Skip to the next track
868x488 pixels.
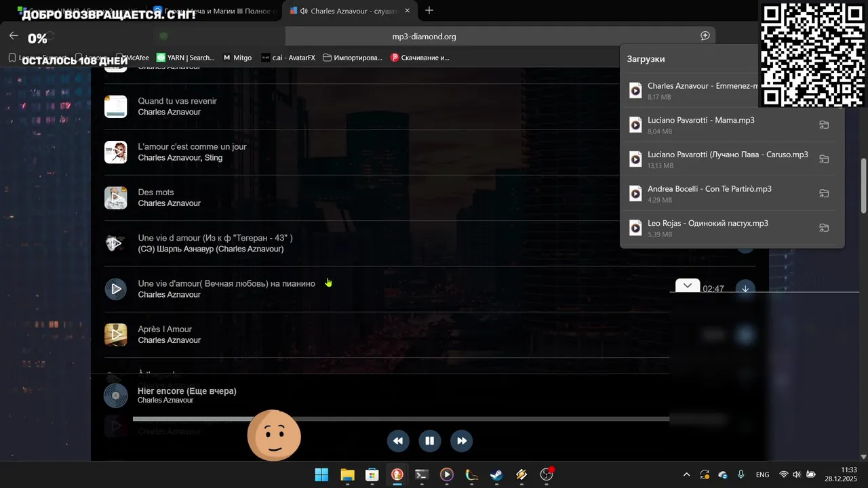pos(461,441)
